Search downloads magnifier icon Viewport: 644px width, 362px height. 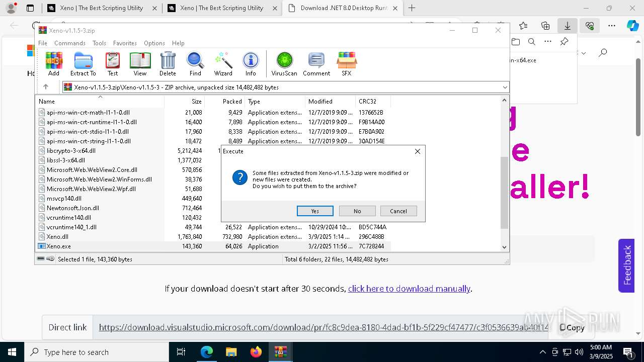[531, 42]
